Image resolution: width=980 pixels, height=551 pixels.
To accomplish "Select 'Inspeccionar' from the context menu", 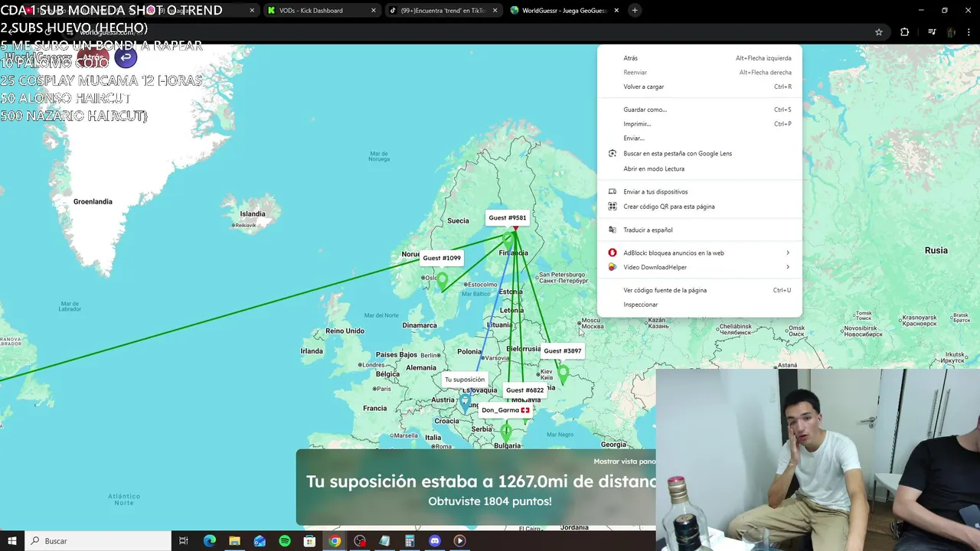I will [x=699, y=305].
